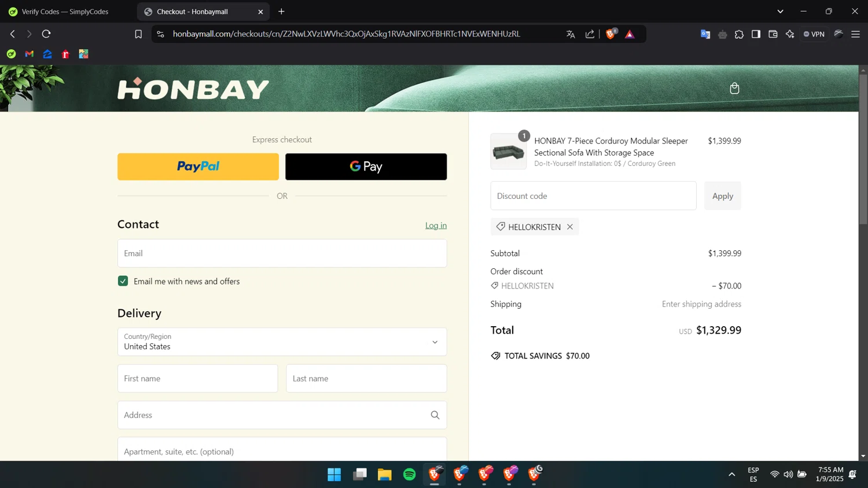Screen dimensions: 868x488
Task: Open the Windows Start menu
Action: click(x=334, y=475)
